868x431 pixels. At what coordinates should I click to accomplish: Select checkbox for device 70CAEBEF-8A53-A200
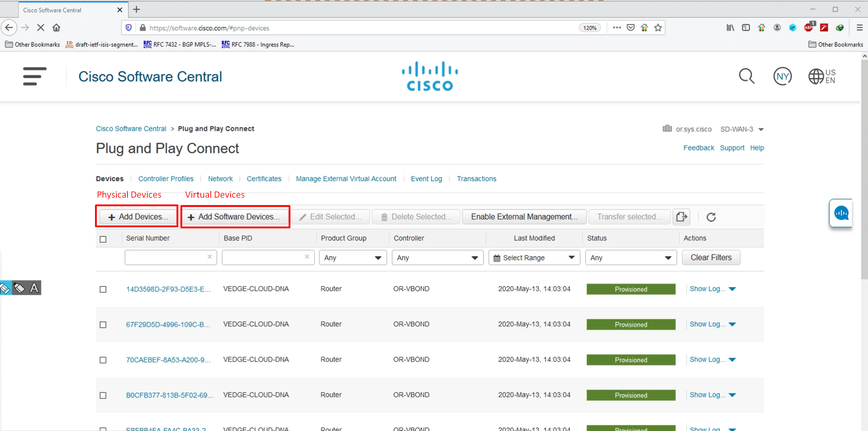pos(103,360)
